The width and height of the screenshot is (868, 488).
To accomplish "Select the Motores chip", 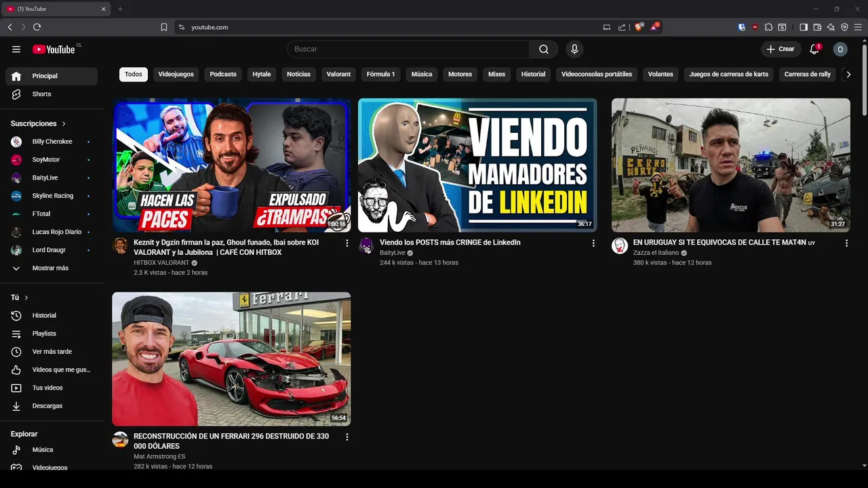I will tap(460, 75).
